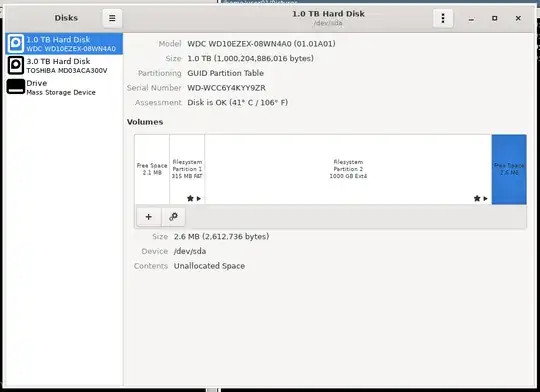
Task: Click the play triangle icon on Partition 1
Action: 199,198
